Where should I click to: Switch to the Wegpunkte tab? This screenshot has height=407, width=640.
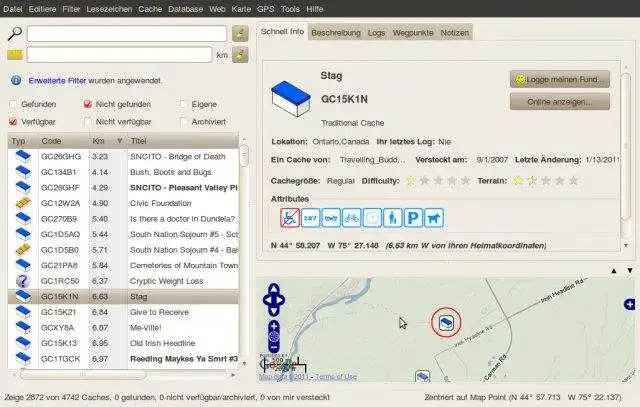click(413, 33)
